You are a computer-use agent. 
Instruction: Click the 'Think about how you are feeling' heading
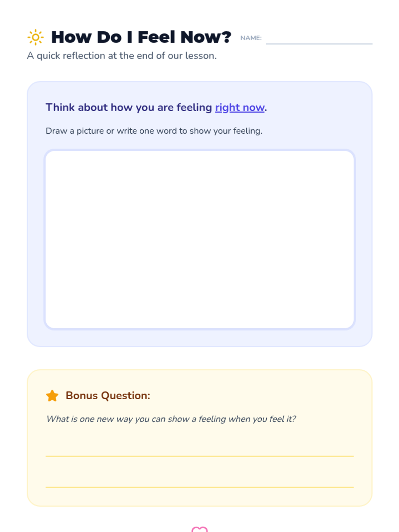click(x=129, y=108)
